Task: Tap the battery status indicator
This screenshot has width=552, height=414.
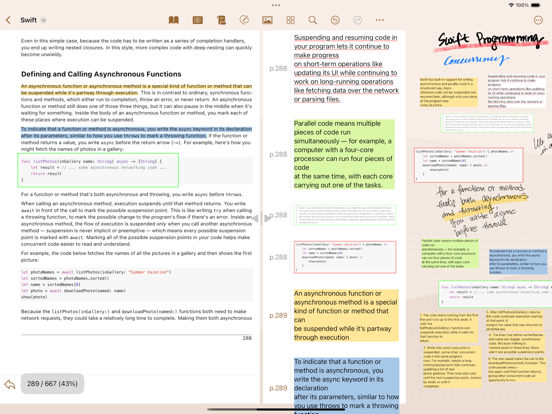Action: 536,5
